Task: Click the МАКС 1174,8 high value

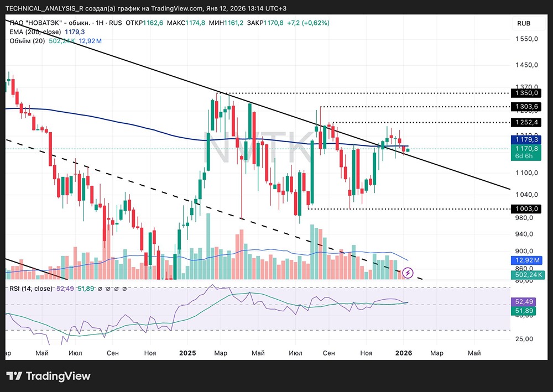Action: (x=186, y=23)
